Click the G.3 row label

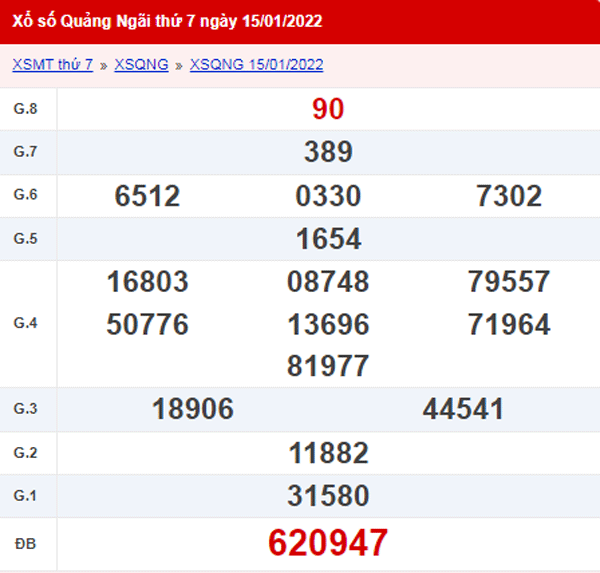[26, 409]
